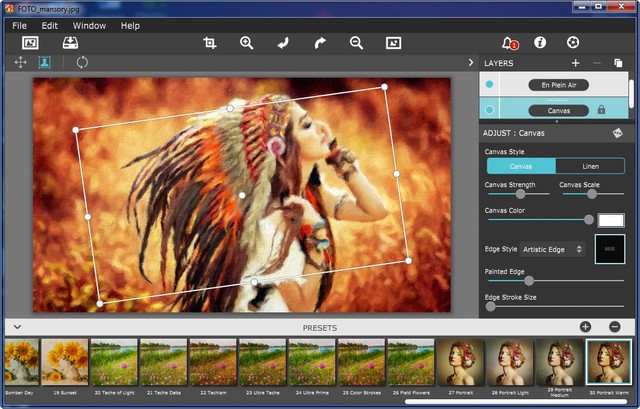Add a new layer with plus icon
The width and height of the screenshot is (640, 409).
click(x=575, y=63)
